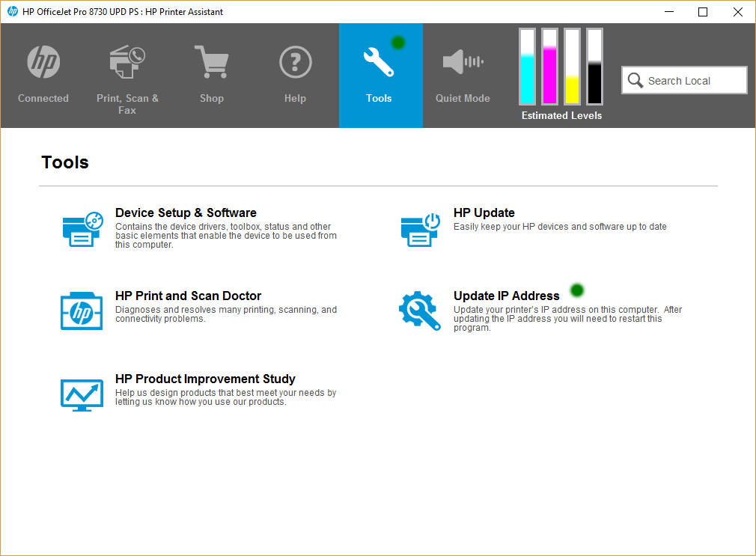Select the Tools tab label

coord(379,98)
